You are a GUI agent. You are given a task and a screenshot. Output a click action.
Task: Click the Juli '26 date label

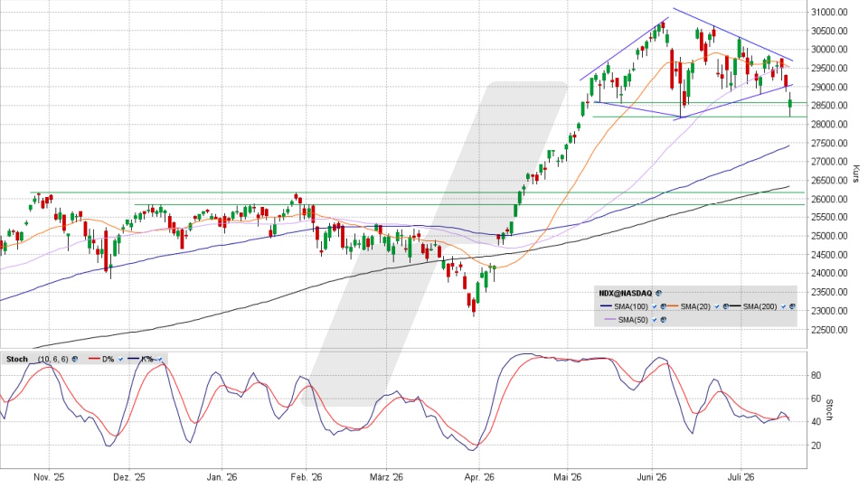click(x=741, y=477)
